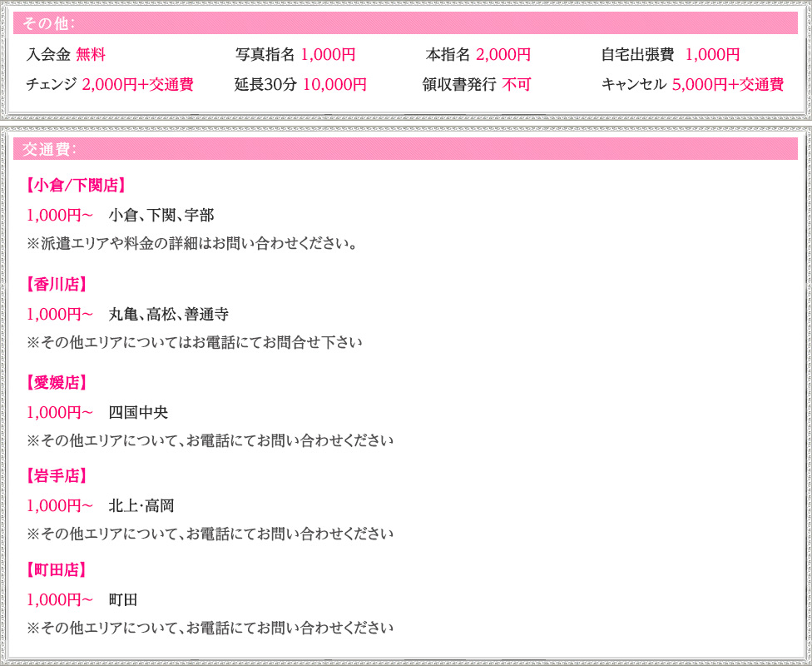Click the 派遣エリアや料金の詳細 inquiry note
The width and height of the screenshot is (812, 666).
click(x=192, y=245)
